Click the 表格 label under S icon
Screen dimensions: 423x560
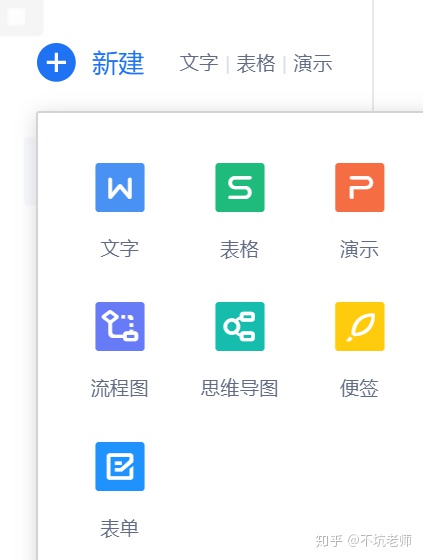click(239, 249)
